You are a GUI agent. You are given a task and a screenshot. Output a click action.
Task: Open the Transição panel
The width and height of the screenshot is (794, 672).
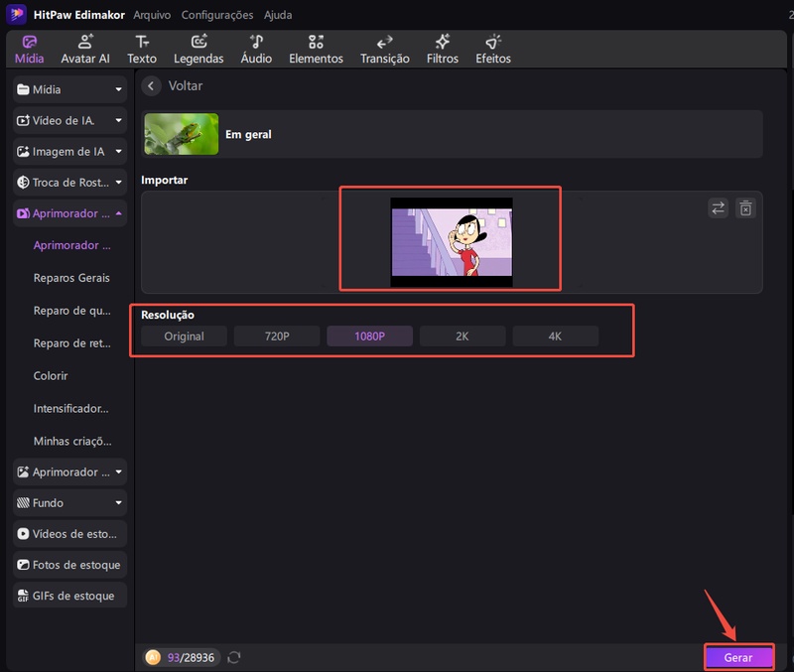point(385,49)
